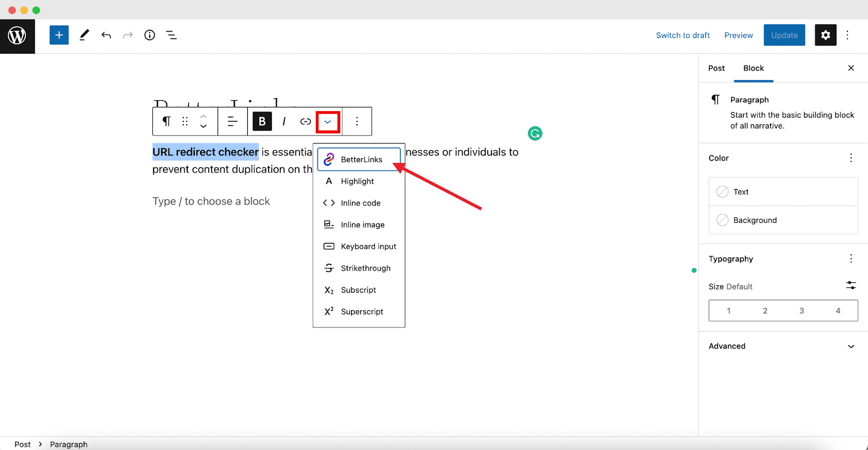Choose Highlight formatting option

click(359, 181)
